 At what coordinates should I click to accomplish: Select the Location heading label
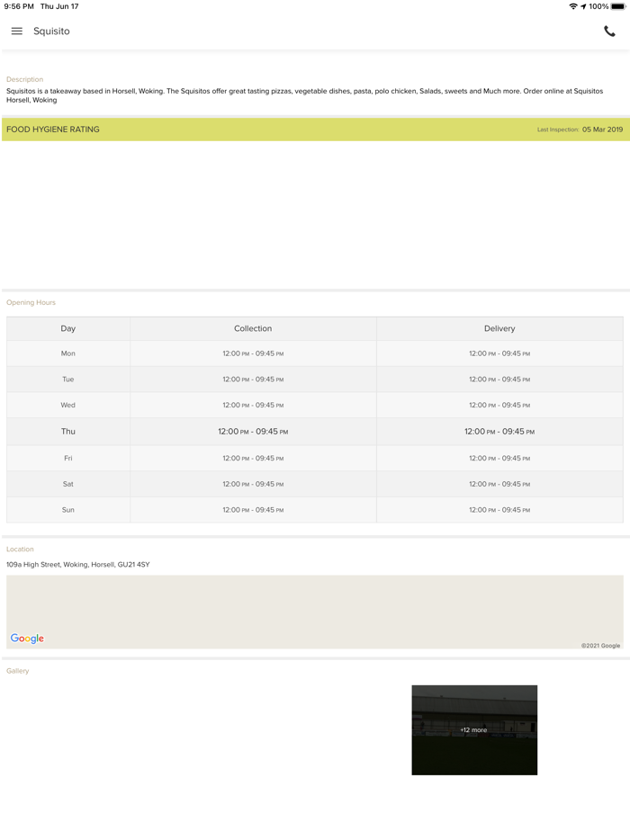20,550
